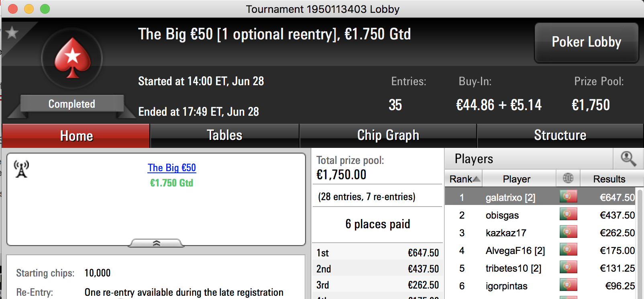Sort players by country globe column
The width and height of the screenshot is (644, 299).
point(568,178)
